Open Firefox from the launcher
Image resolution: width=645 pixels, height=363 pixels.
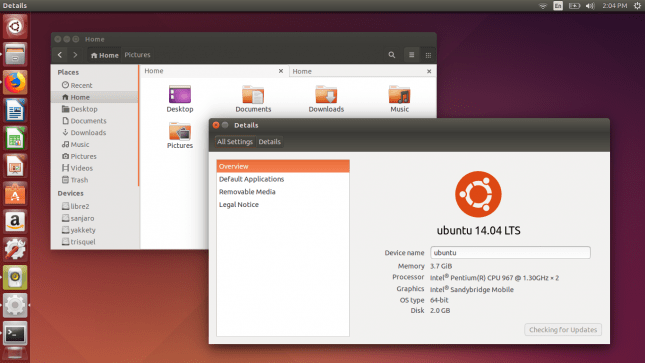15,82
